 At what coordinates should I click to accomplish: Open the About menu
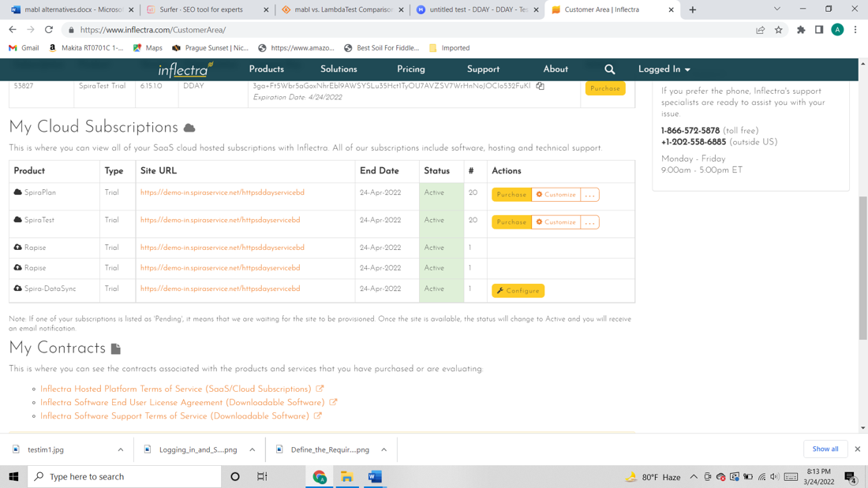pos(556,69)
